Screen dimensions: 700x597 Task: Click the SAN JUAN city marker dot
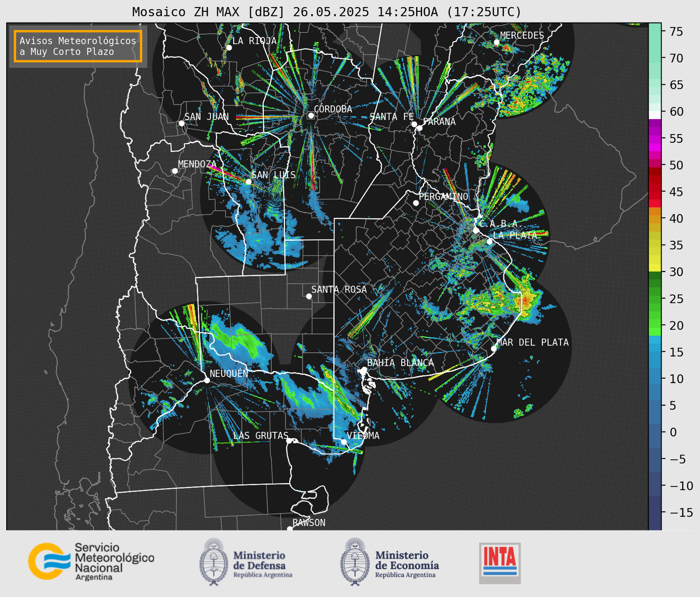point(181,123)
